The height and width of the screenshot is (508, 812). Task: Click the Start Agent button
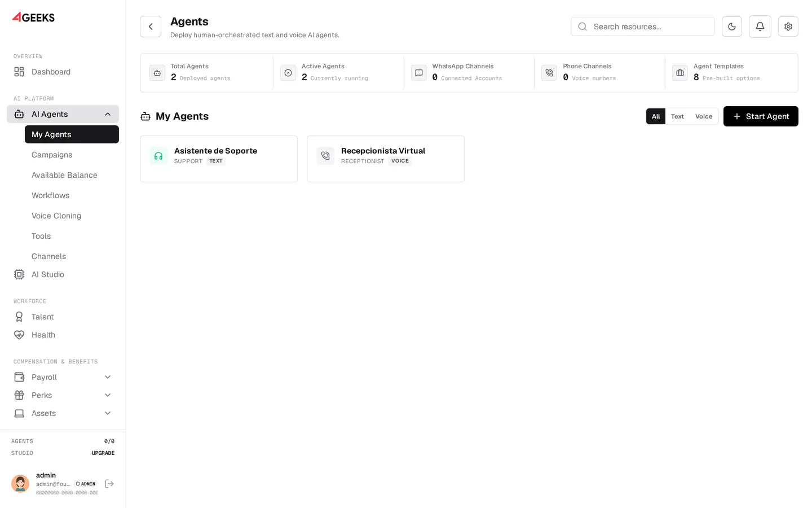pos(761,116)
